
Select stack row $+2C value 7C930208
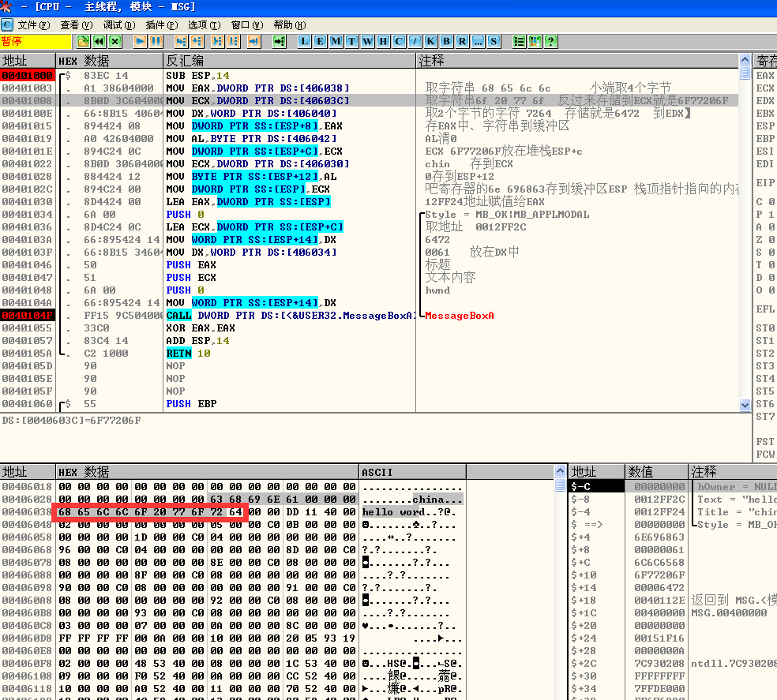pyautogui.click(x=659, y=664)
